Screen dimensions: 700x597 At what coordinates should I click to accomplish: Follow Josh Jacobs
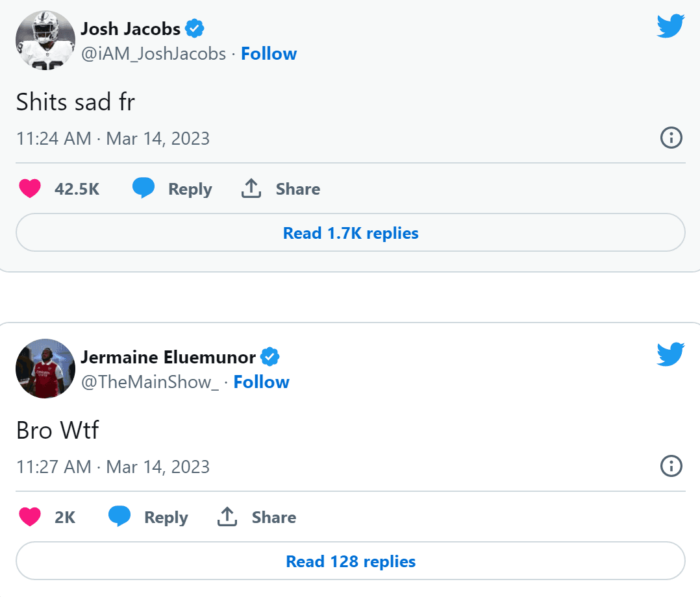click(x=269, y=54)
